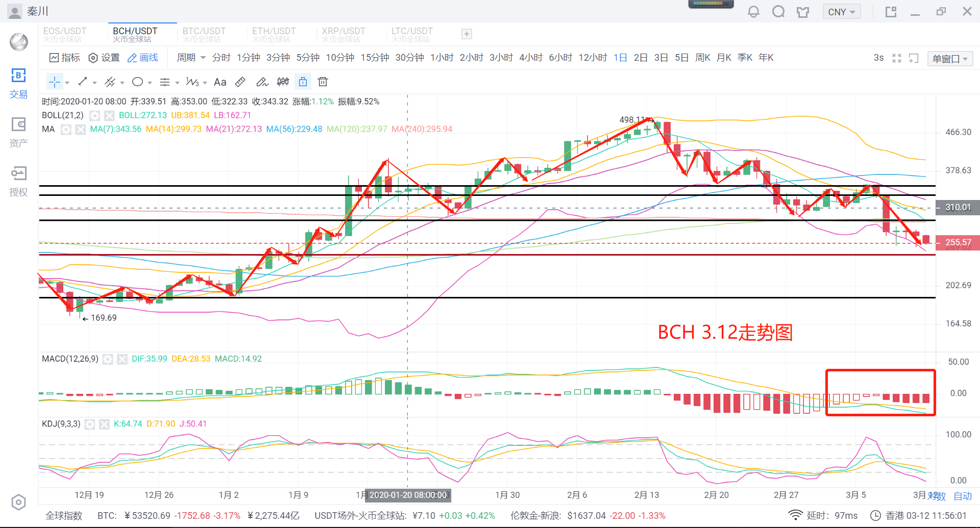The image size is (980, 528).
Task: Open the CNY currency dropdown
Action: [841, 12]
